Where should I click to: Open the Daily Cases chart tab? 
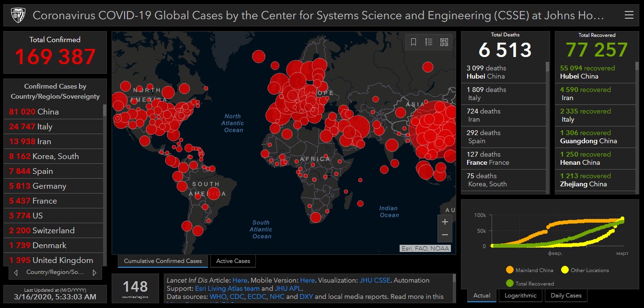[566, 296]
